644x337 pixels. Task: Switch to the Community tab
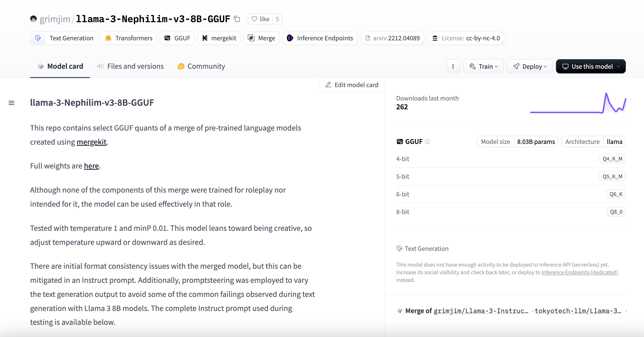[x=201, y=66]
